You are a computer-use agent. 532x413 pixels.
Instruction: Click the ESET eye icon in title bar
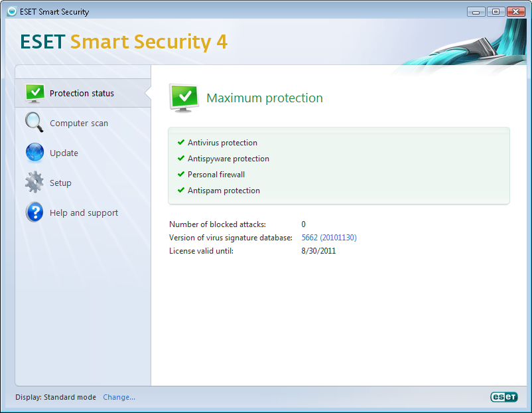[x=11, y=12]
